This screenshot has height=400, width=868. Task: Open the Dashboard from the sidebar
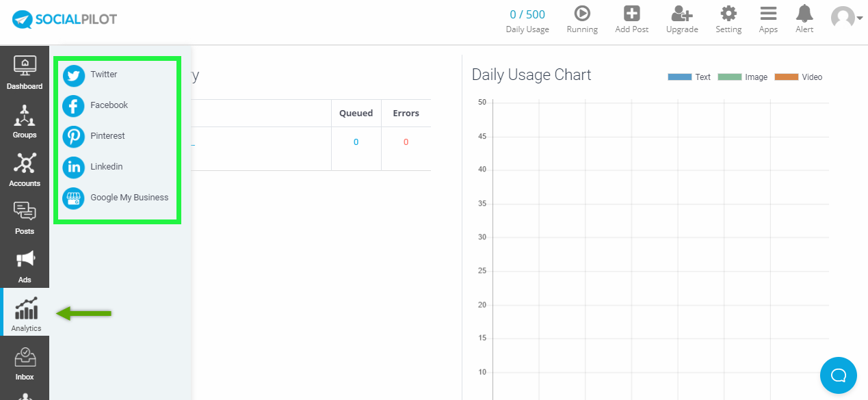point(25,72)
